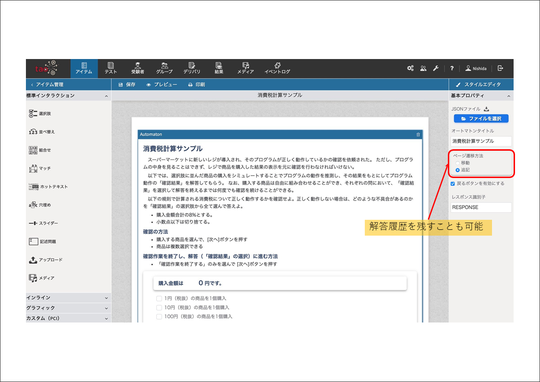
Task: Open the デリバリ (Deliveries) tab
Action: coord(191,68)
